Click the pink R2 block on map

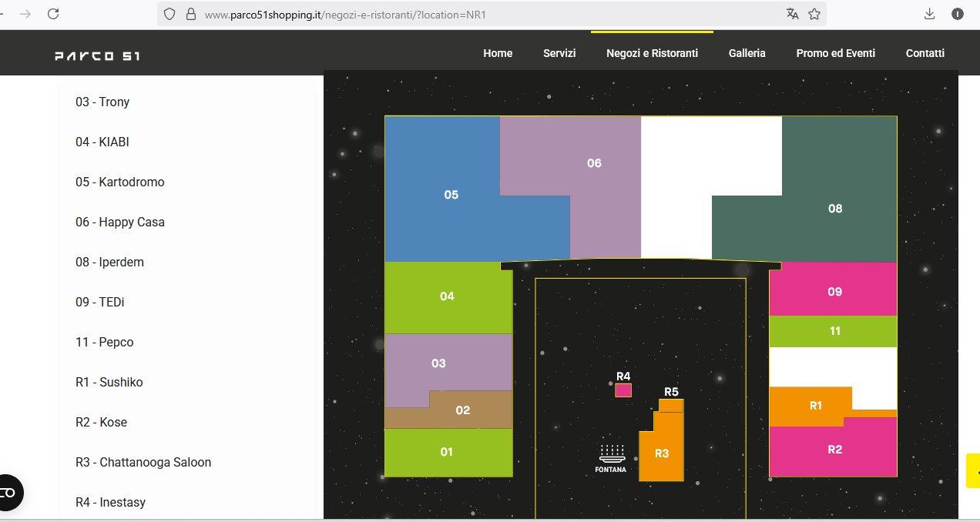(834, 450)
